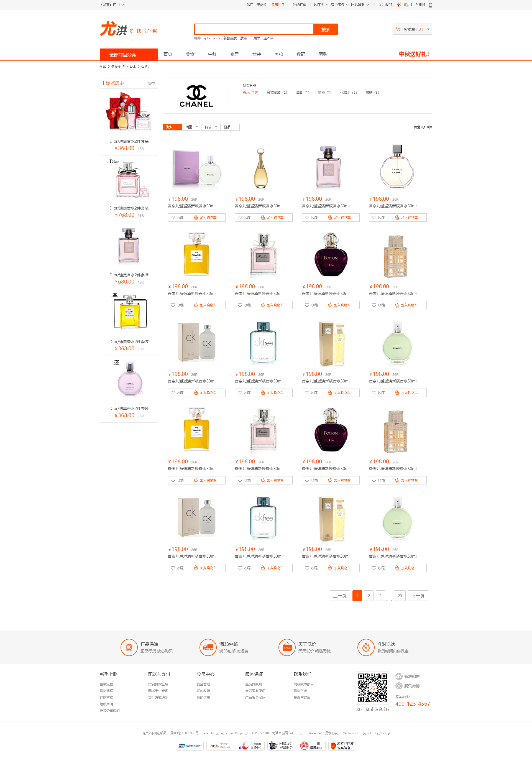Click the Weibo icon in top bar
This screenshot has height=763, width=532.
tap(398, 5)
